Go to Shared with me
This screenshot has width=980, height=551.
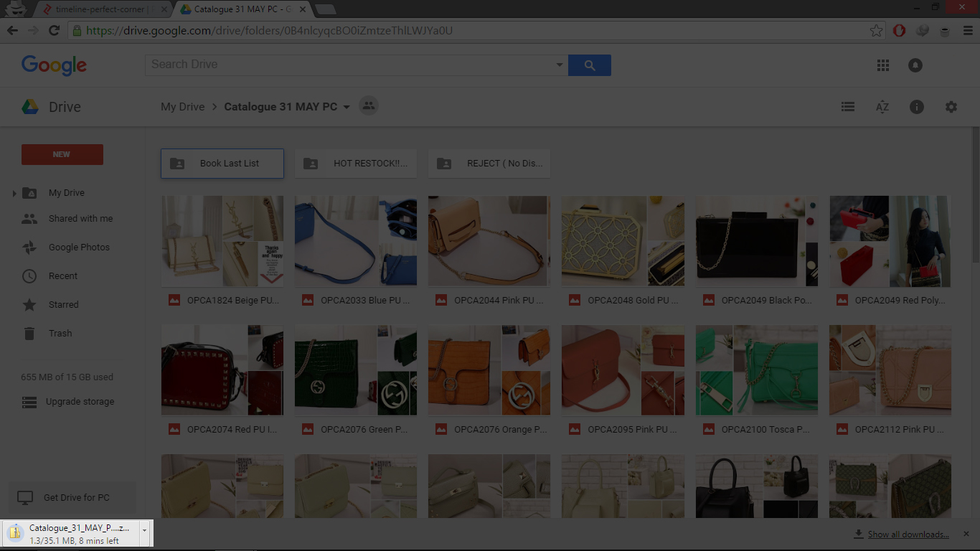(x=80, y=219)
